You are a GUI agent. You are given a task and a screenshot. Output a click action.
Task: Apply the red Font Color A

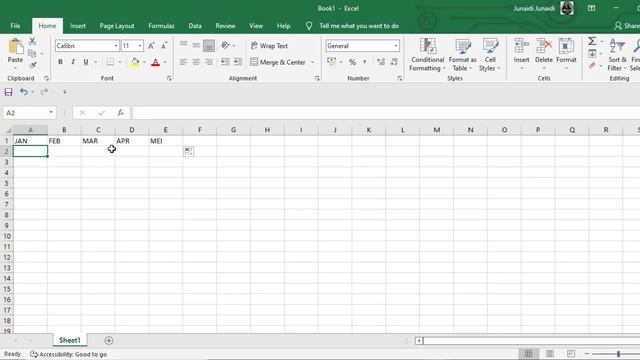click(x=156, y=62)
